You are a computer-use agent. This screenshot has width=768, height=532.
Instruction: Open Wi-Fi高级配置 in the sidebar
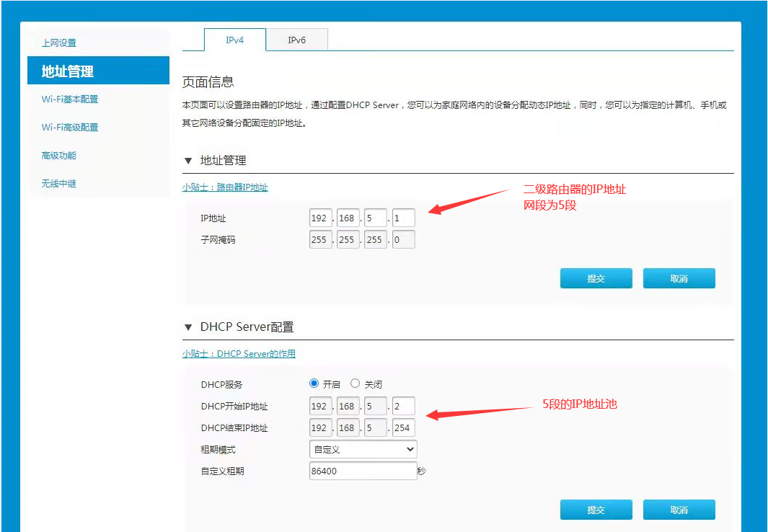coord(70,128)
